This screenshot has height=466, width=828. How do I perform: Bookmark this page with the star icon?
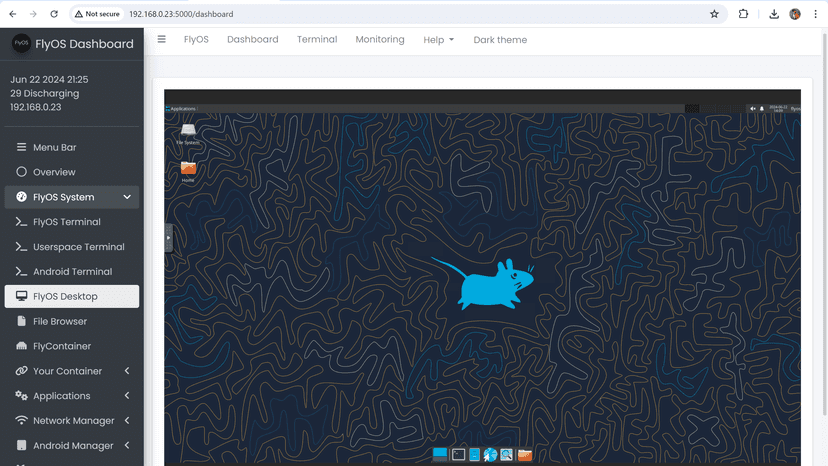tap(714, 14)
